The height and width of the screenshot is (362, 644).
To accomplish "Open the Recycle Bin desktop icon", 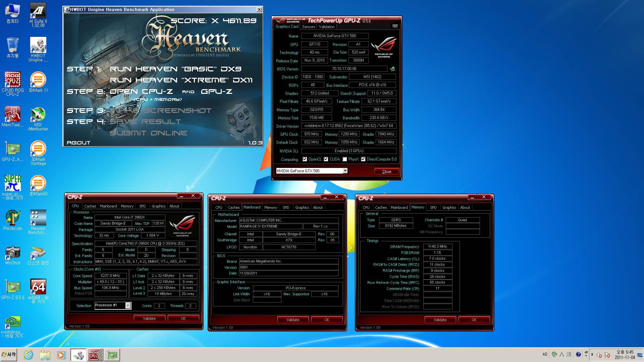I will click(x=12, y=48).
